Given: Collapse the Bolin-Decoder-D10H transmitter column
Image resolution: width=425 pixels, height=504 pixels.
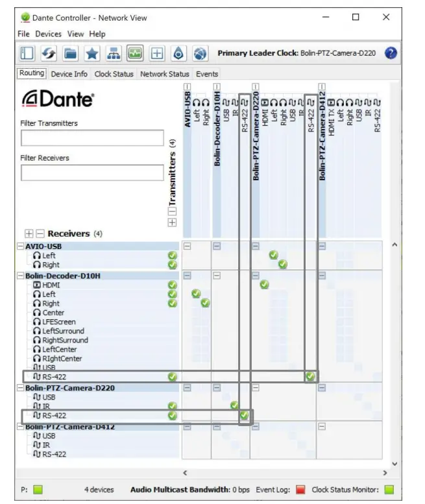Looking at the screenshot, I should (x=217, y=87).
